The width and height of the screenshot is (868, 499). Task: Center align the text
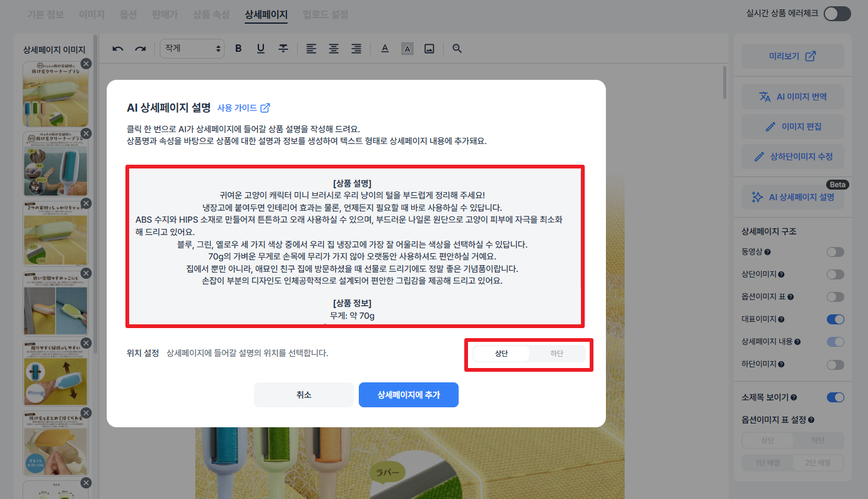pos(333,48)
